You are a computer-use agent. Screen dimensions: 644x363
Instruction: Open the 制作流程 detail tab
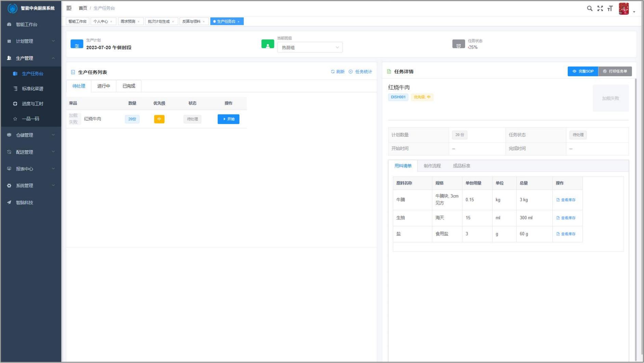tap(432, 166)
